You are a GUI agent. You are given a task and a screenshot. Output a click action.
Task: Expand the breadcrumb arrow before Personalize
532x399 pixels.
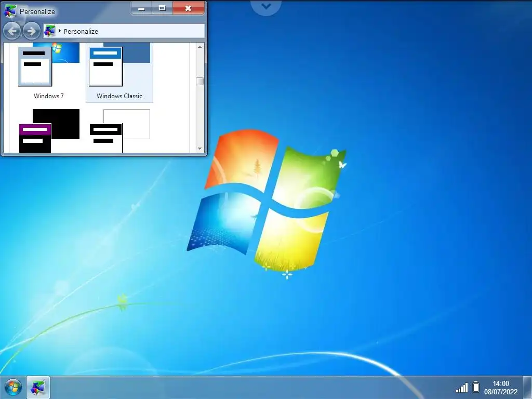pyautogui.click(x=60, y=31)
